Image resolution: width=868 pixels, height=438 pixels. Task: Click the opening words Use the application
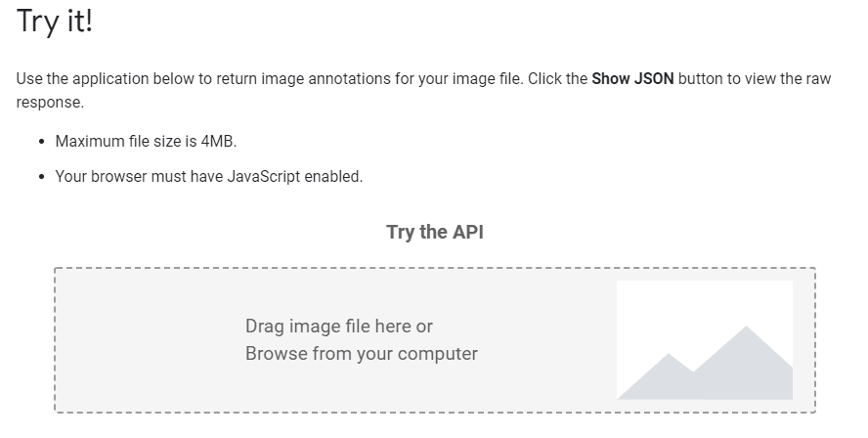tap(78, 78)
